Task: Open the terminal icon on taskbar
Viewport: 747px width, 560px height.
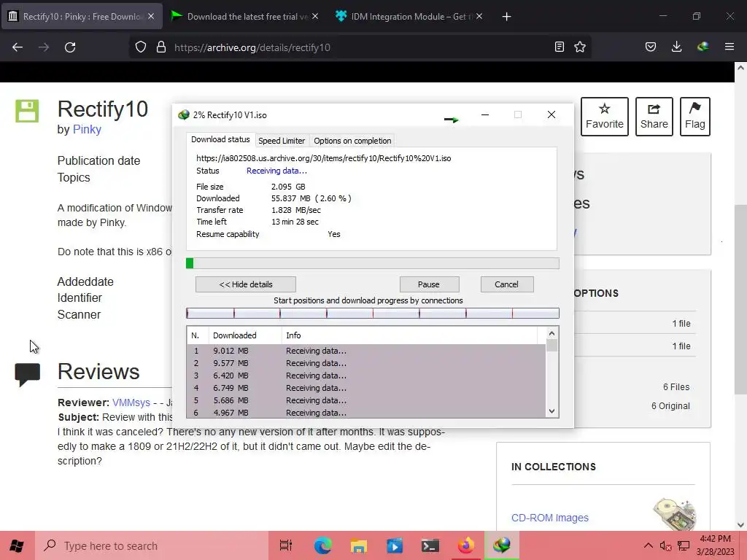Action: coord(430,545)
